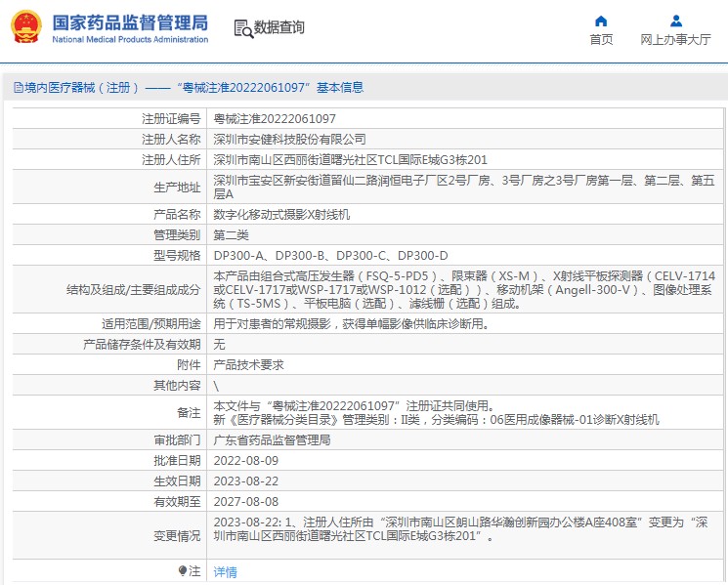
Task: Click product name 数字化移动式摄影X射线机
Action: click(x=281, y=214)
